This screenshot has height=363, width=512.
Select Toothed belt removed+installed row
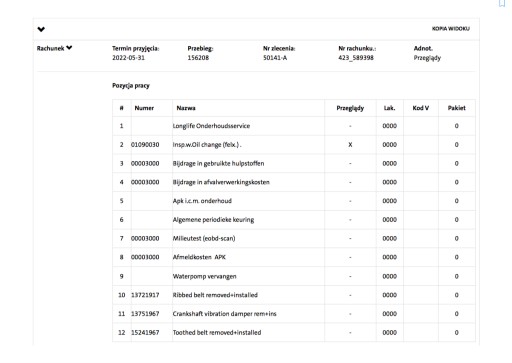pos(294,332)
